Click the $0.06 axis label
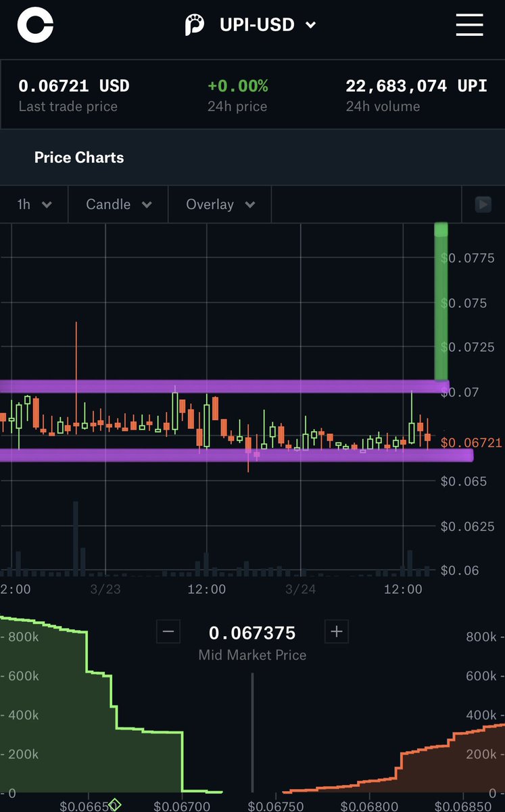Screen dimensions: 505x812 tap(460, 570)
